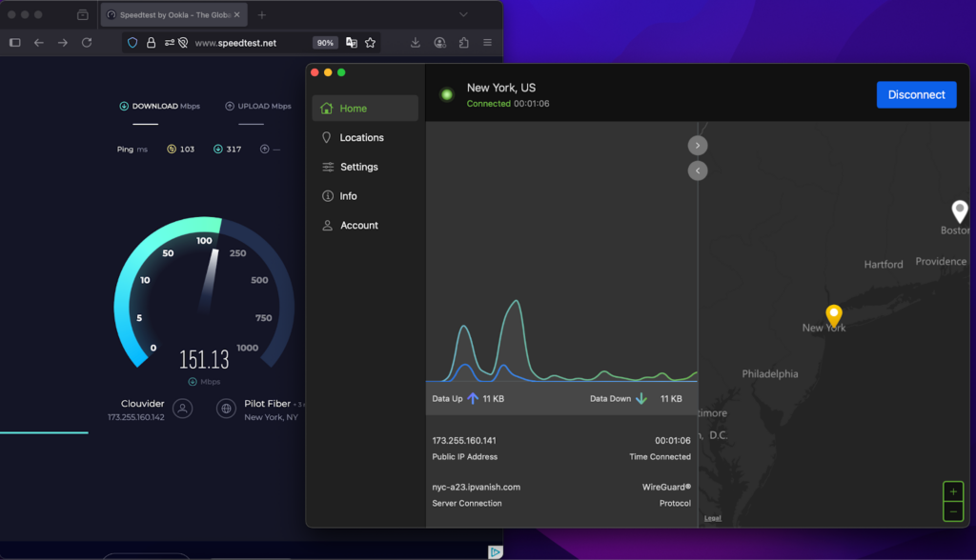Open the Home section in IPVanish sidebar
This screenshot has height=560, width=976.
[365, 109]
